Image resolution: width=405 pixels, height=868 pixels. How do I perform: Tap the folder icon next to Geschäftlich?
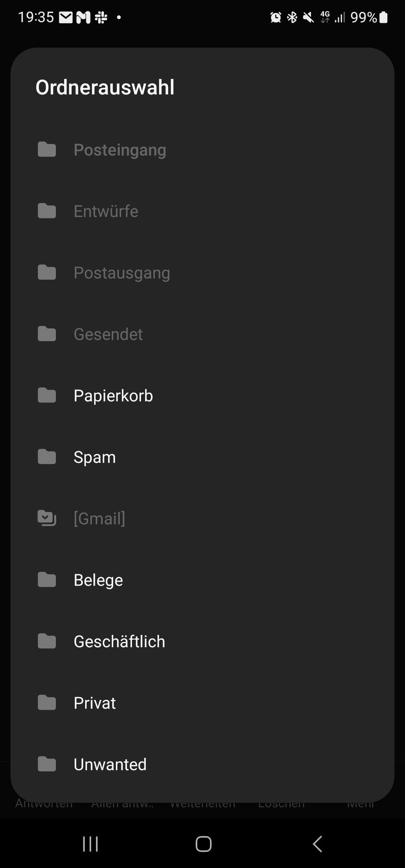(47, 641)
